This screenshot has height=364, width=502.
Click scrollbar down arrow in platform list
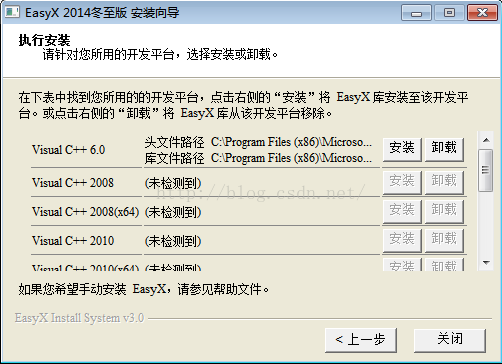[x=486, y=263]
